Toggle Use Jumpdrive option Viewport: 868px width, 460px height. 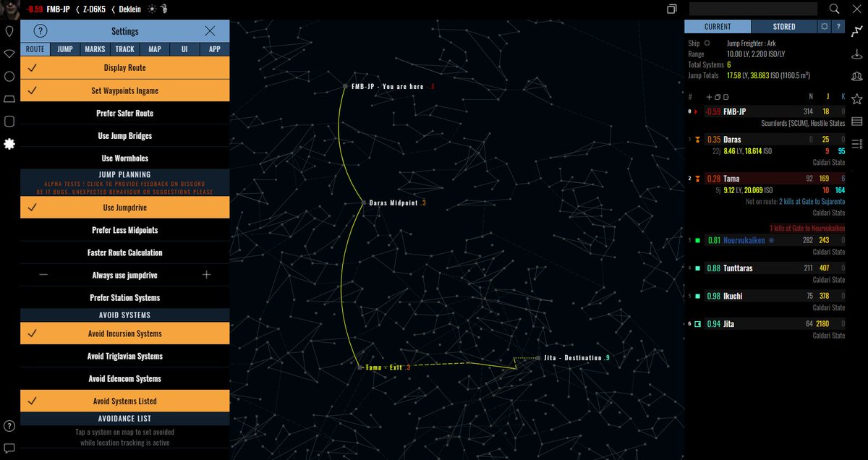tap(125, 208)
